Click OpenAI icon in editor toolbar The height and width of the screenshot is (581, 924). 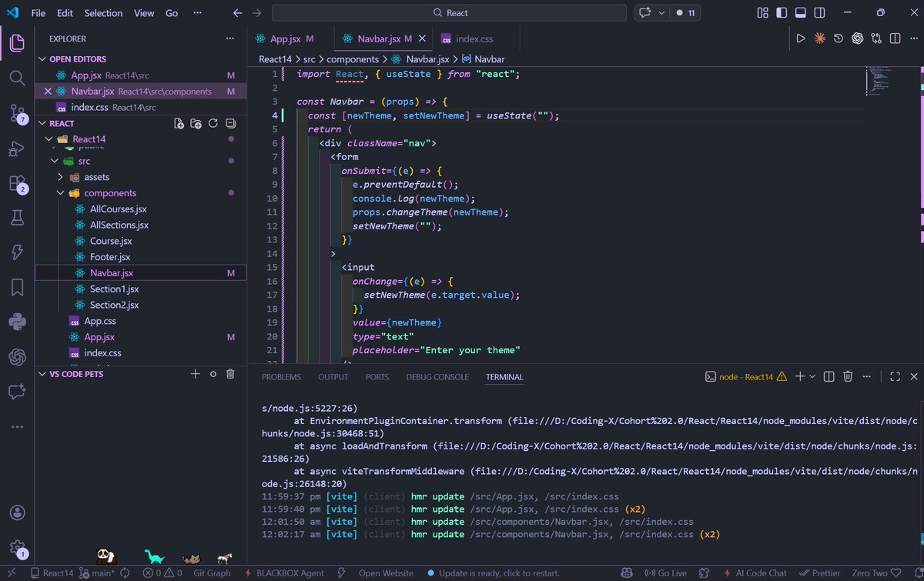tap(857, 38)
